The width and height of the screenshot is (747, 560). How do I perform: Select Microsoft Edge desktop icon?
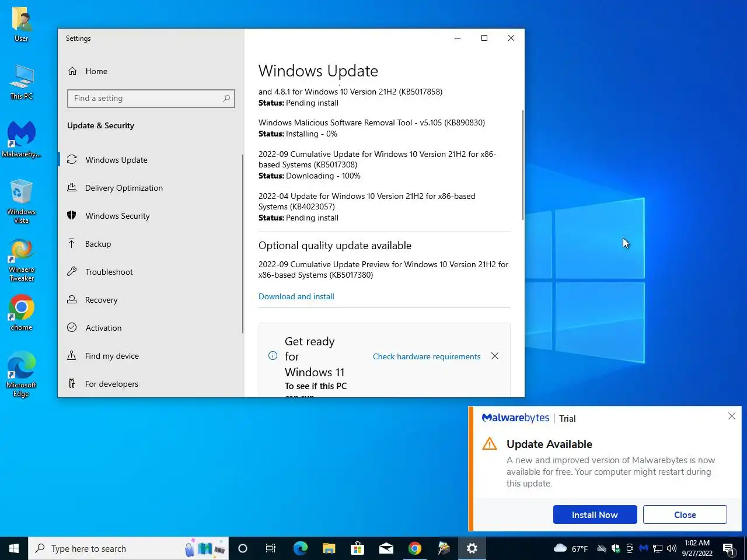click(x=22, y=374)
